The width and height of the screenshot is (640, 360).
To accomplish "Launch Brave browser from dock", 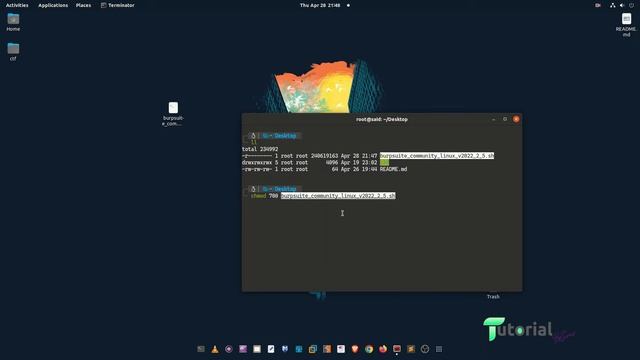I will click(x=355, y=349).
